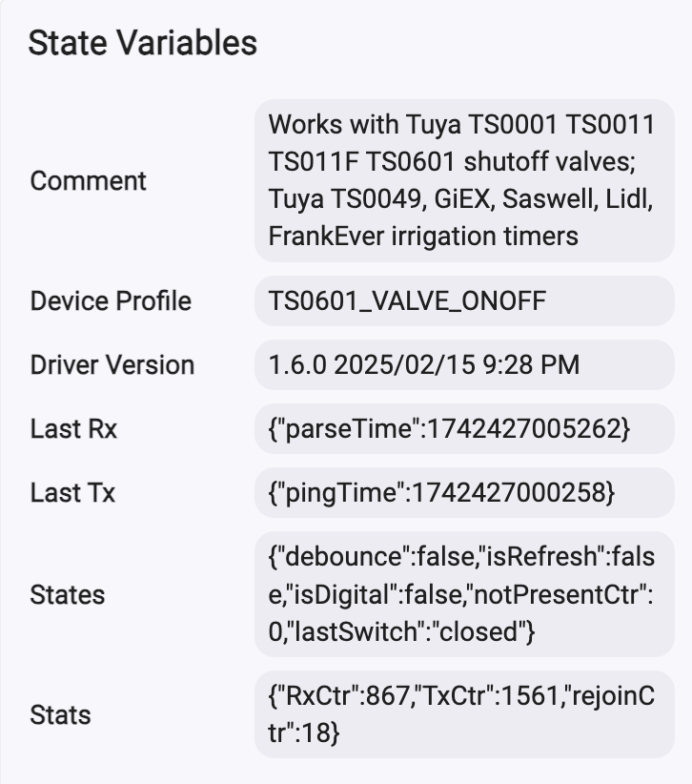Screen dimensions: 692x784
Task: Select the Driver Version label
Action: (x=112, y=365)
